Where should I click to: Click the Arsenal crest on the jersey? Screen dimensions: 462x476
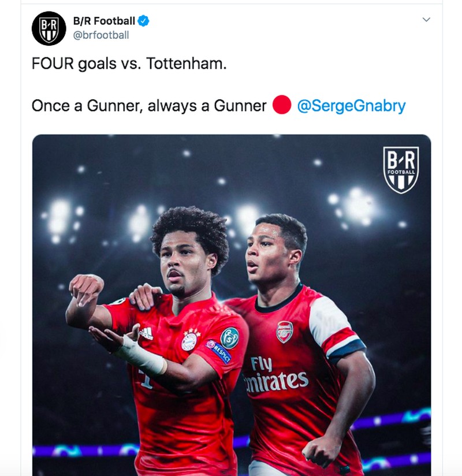284,332
